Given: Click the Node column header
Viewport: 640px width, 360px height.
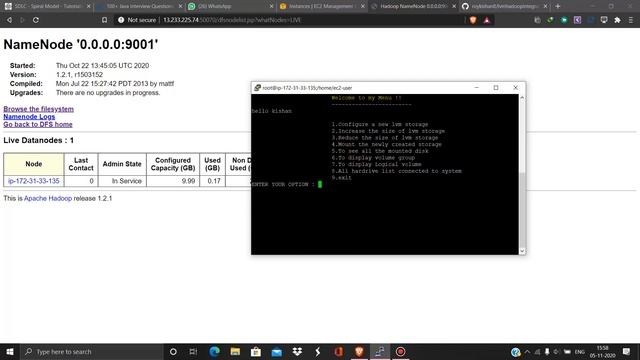Looking at the screenshot, I should [x=33, y=164].
